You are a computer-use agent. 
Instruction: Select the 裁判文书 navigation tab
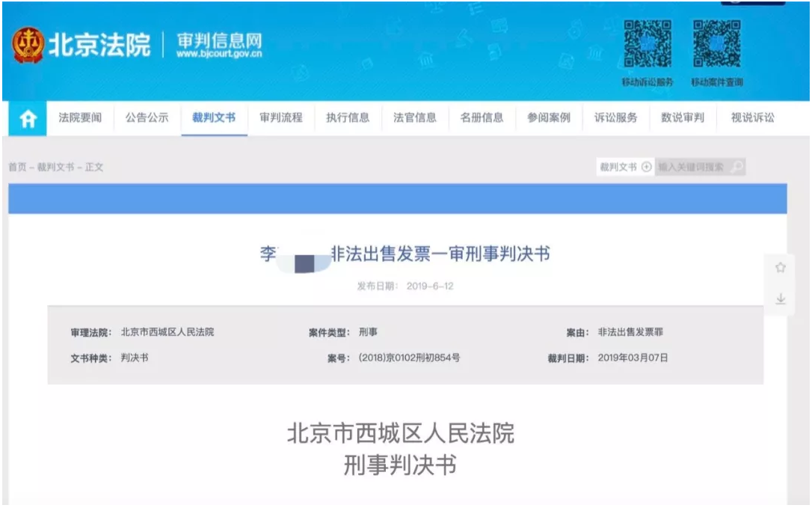click(214, 117)
